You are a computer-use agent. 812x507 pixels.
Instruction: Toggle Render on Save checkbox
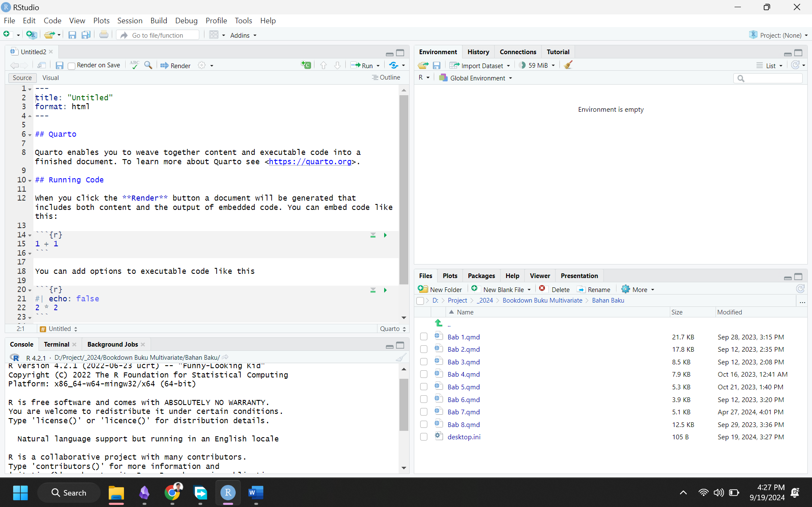click(72, 66)
